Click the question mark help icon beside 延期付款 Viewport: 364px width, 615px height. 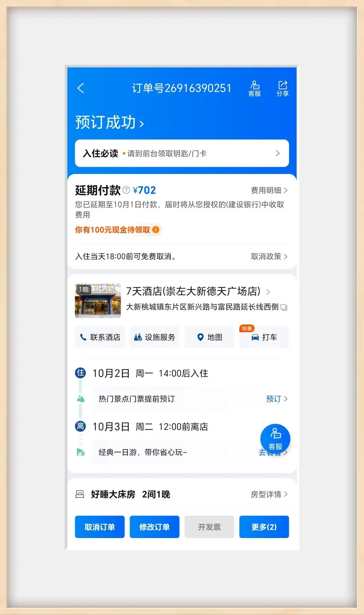[x=126, y=190]
